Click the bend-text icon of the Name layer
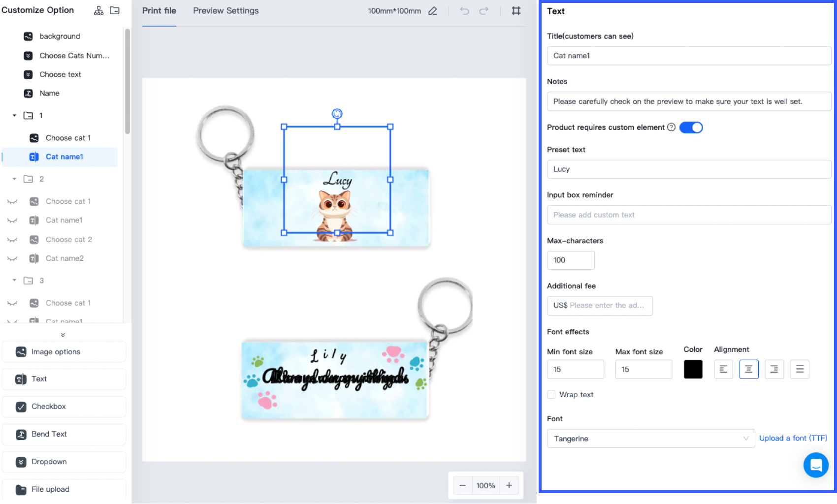 [29, 94]
